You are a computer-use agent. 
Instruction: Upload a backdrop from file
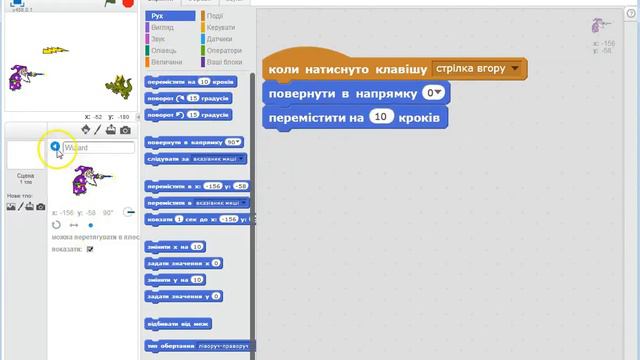click(x=30, y=207)
